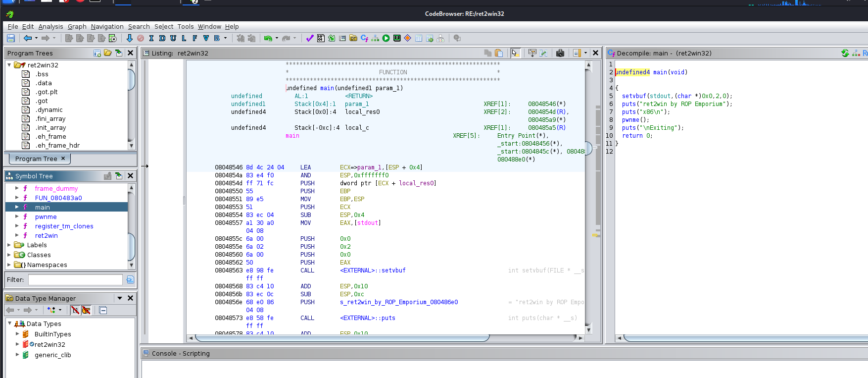
Task: Expand BuiltInTypes in Data Types tree
Action: [17, 334]
